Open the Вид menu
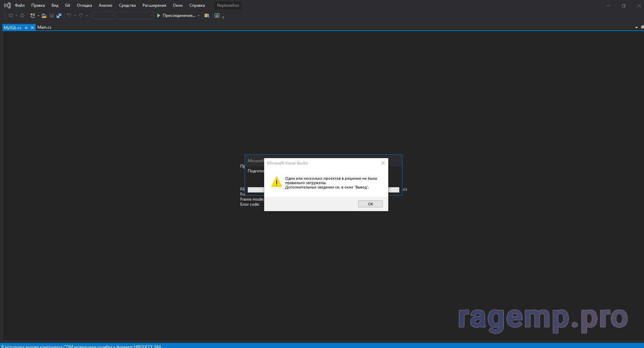Image resolution: width=644 pixels, height=348 pixels. tap(55, 5)
